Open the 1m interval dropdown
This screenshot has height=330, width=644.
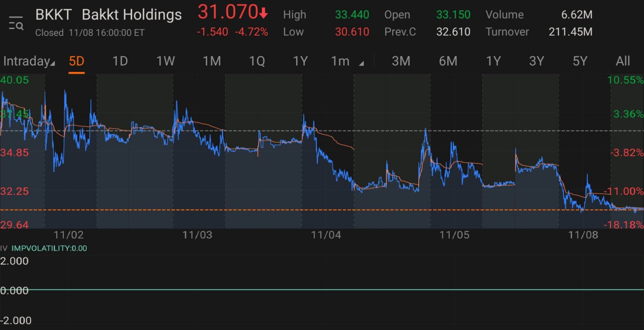347,61
